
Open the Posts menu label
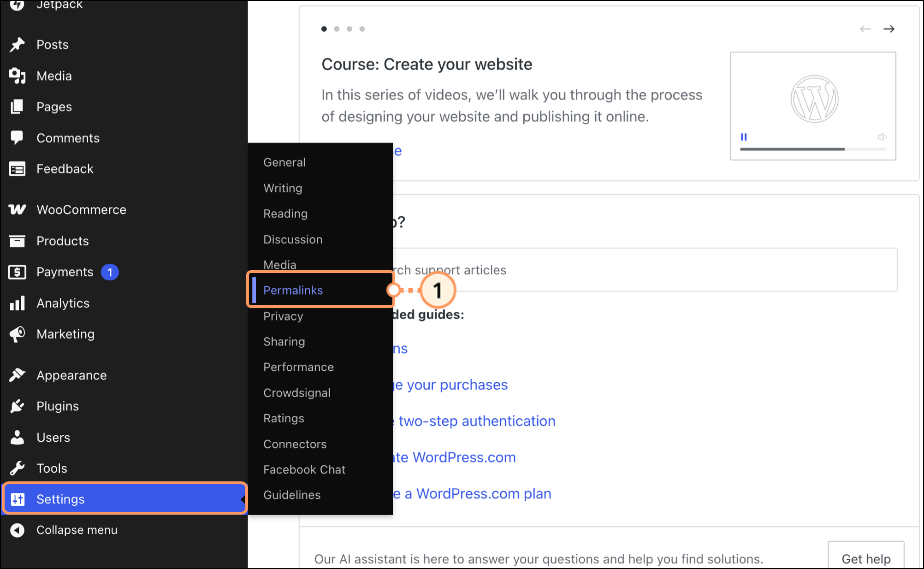coord(53,45)
